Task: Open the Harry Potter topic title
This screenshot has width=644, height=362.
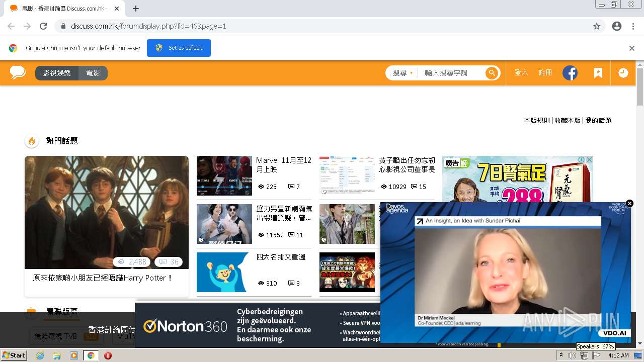Action: pyautogui.click(x=103, y=278)
